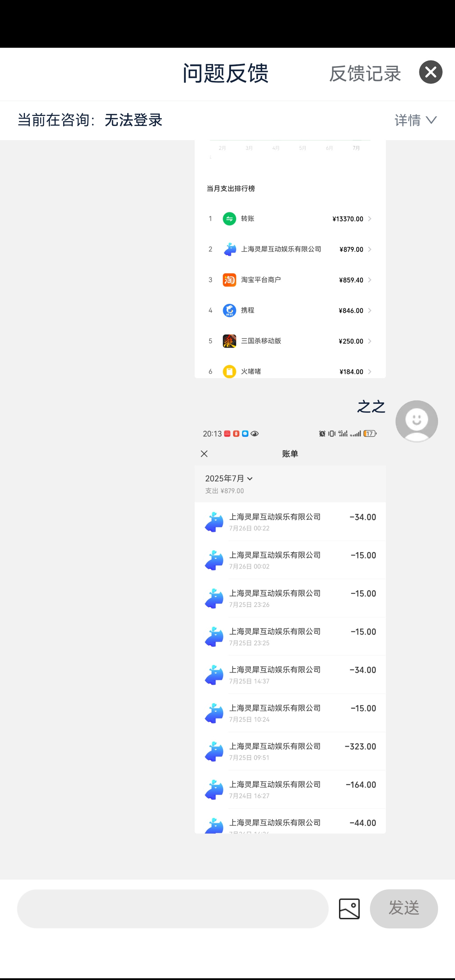The height and width of the screenshot is (980, 455).
Task: Open 反馈记录 feedback history
Action: [365, 73]
